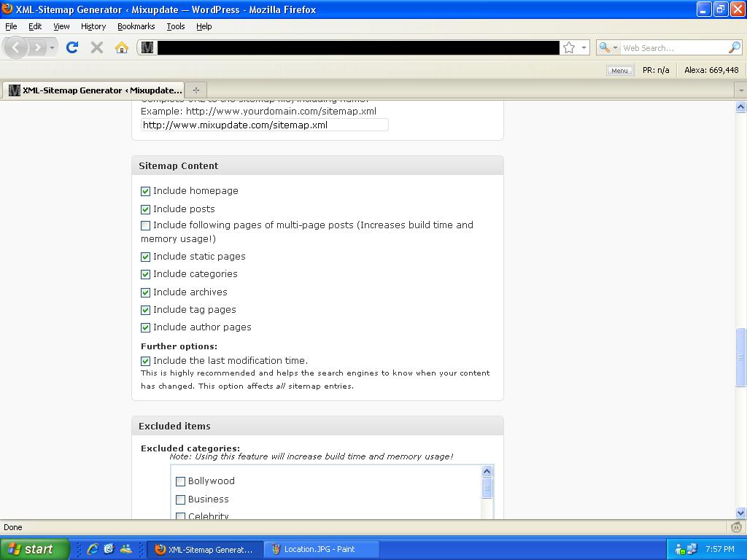Open the Tools menu
This screenshot has height=560, width=747.
coord(176,26)
